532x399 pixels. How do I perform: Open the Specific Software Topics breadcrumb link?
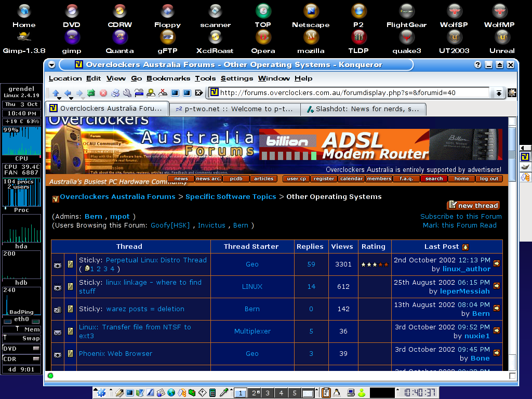click(x=231, y=197)
